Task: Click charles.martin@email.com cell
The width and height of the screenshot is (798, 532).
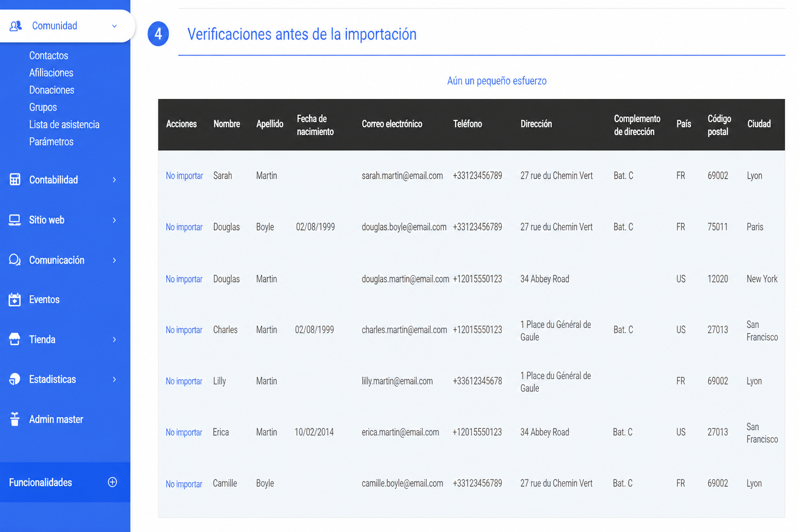Action: 404,330
